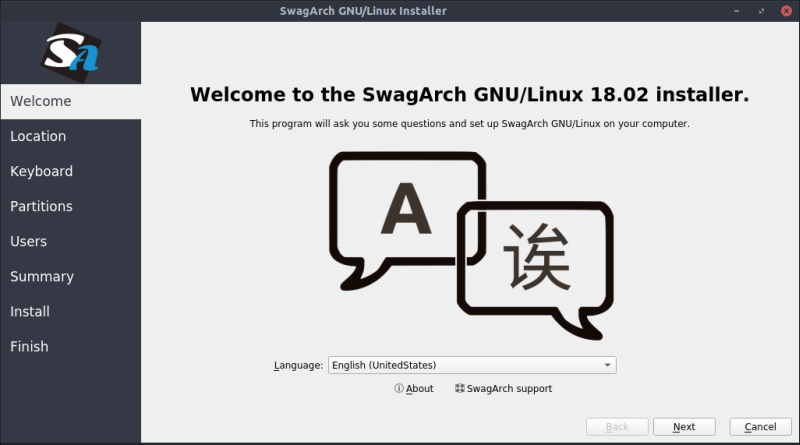This screenshot has width=800, height=445.
Task: Select the Install step in sidebar
Action: 71,311
